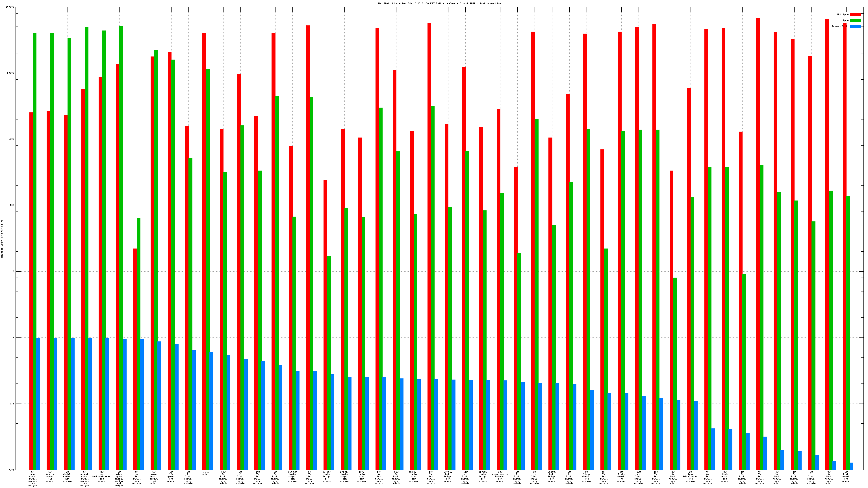
Task: Click the 'Score (0..1)' legend text
Action: (840, 26)
